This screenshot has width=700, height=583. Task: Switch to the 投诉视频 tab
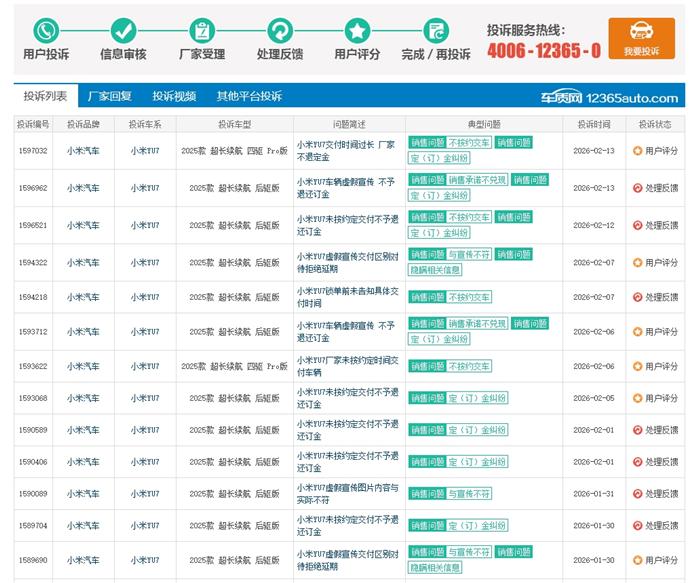coord(174,96)
